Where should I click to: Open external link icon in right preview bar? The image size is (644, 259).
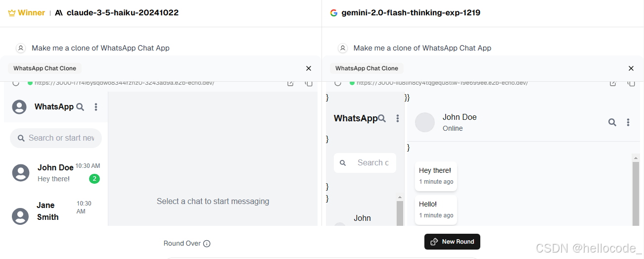point(613,83)
